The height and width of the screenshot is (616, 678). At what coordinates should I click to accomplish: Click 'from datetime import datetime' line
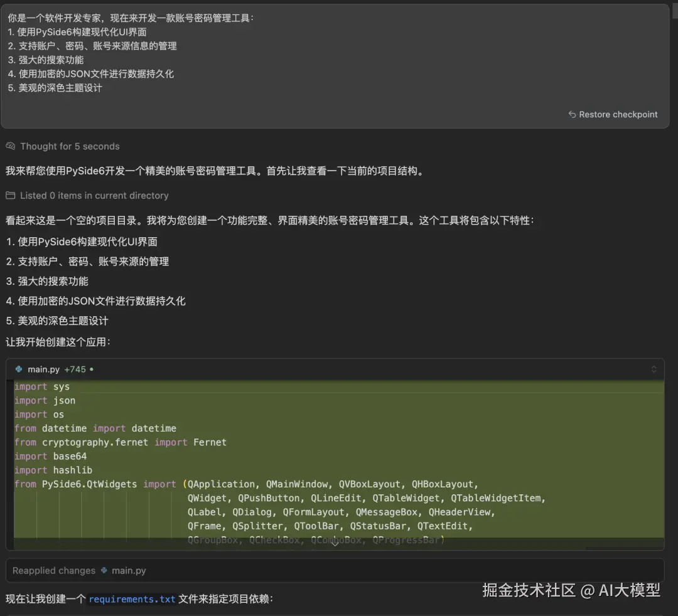95,428
